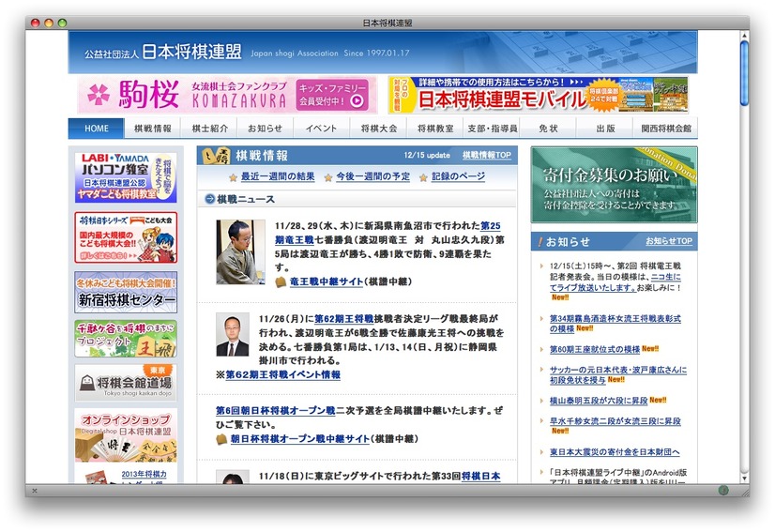775x532 pixels.
Task: Click the book icon beside 竜王戦中継サイト
Action: pos(281,281)
